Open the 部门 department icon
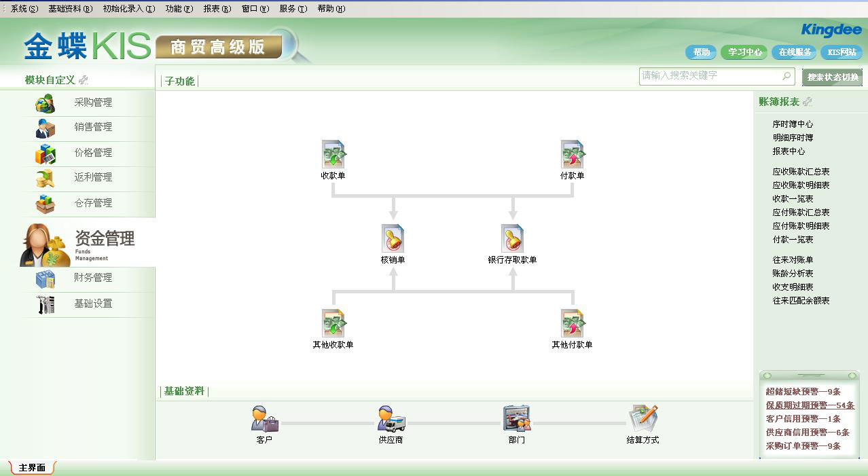 click(516, 419)
